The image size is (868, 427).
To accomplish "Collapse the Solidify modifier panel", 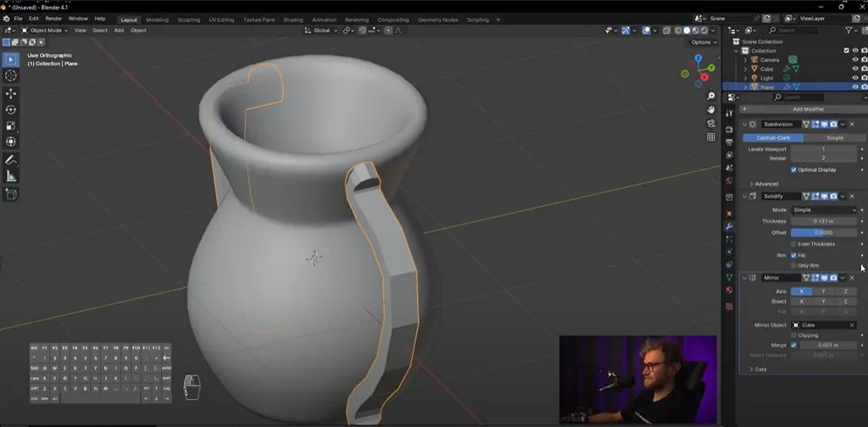I will click(744, 197).
